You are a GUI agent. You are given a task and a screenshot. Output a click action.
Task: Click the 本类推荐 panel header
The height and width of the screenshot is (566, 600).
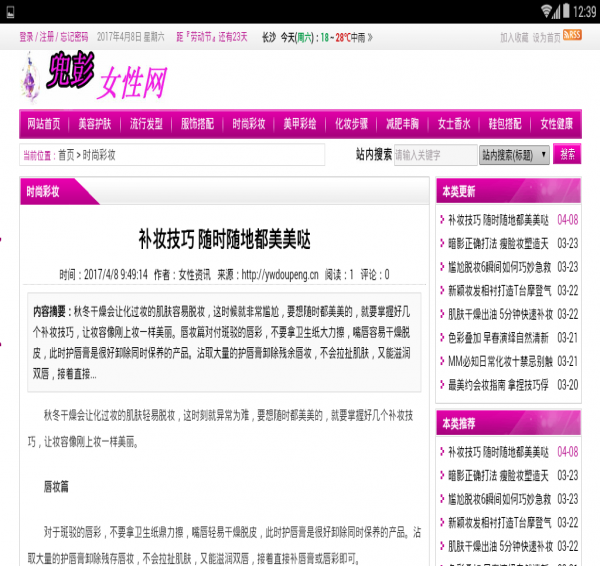(509, 423)
